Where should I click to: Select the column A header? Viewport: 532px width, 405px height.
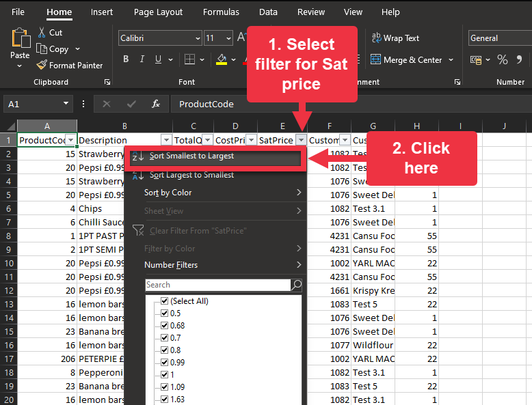(x=46, y=126)
